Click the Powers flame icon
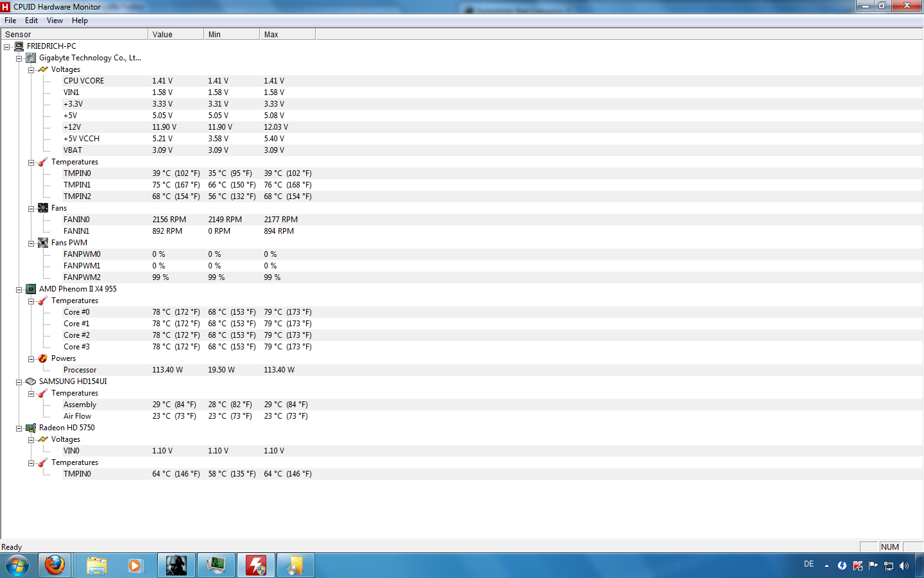This screenshot has height=578, width=924. (x=43, y=358)
